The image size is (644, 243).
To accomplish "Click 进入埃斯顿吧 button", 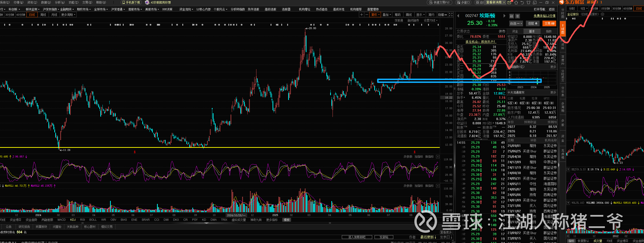I will tap(357, 237).
